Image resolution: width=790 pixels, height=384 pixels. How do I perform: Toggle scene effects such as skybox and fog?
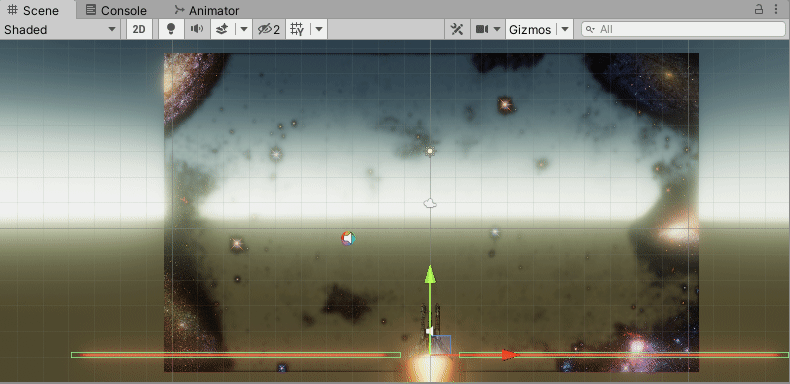[222, 30]
